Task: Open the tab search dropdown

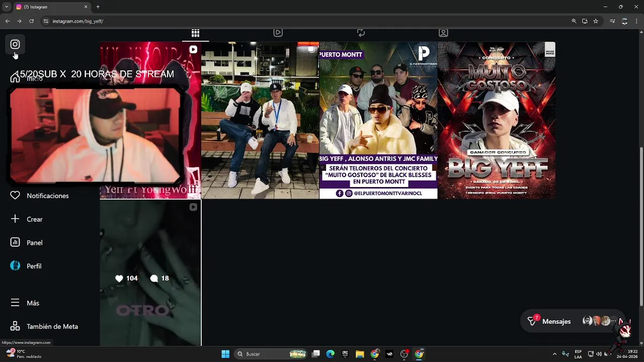Action: (x=7, y=7)
